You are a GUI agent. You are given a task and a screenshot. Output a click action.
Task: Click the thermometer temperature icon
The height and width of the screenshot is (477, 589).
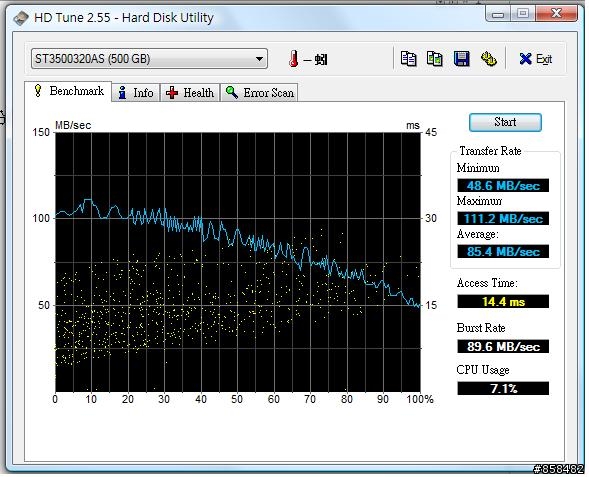[x=294, y=59]
